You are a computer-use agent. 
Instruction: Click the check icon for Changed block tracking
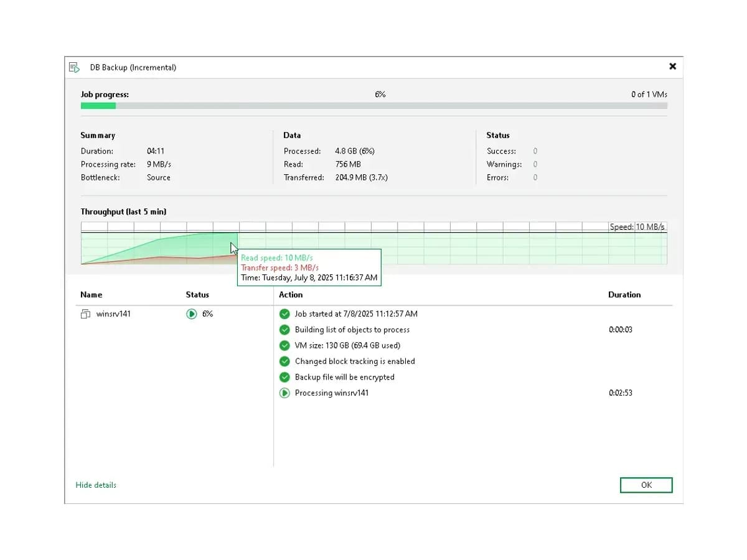point(284,362)
